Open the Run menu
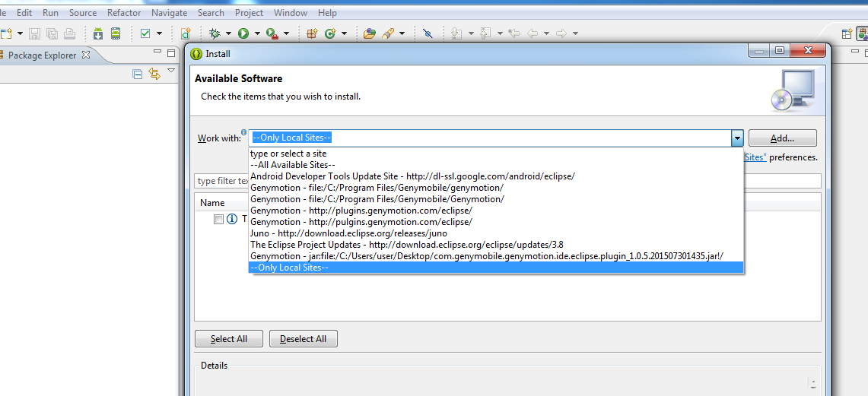 click(50, 12)
